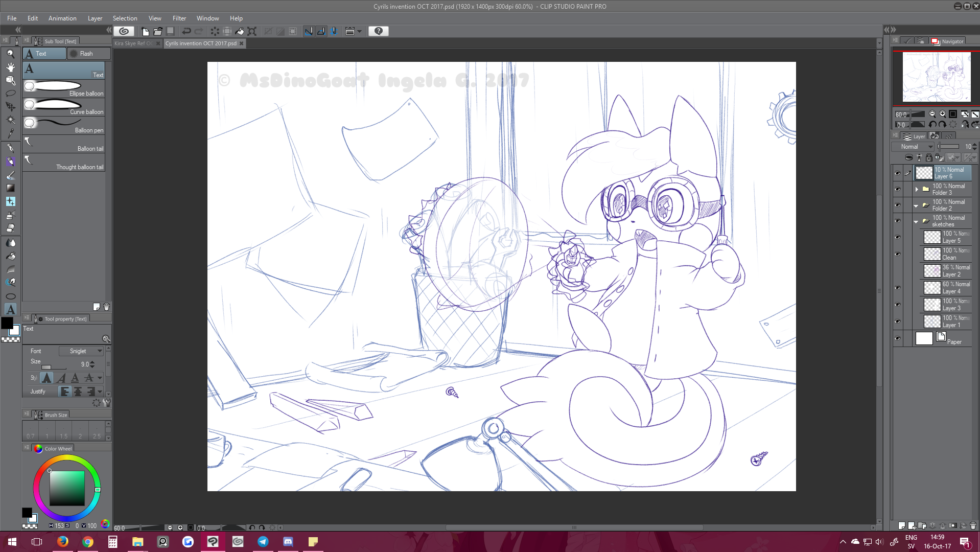Hide Folder 2 visibility eye
This screenshot has width=980, height=552.
(x=897, y=205)
